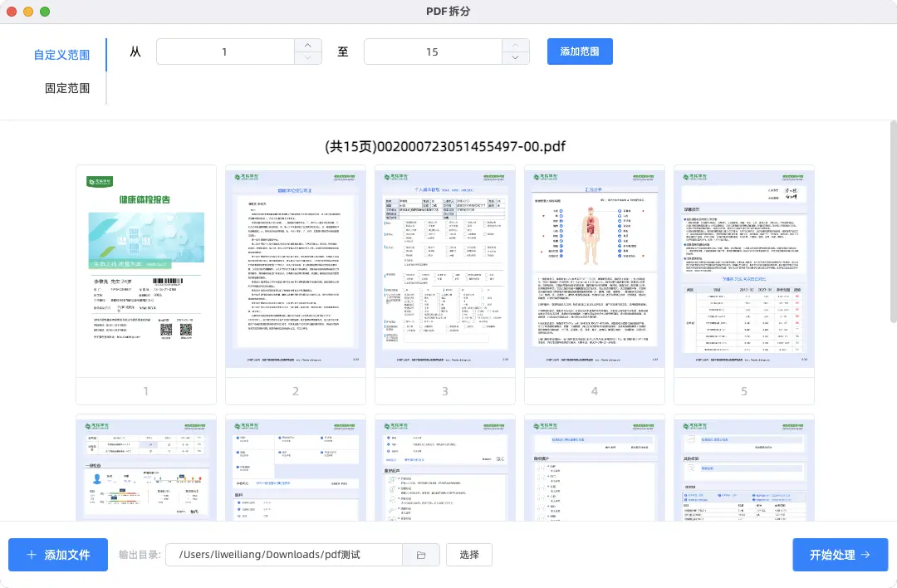This screenshot has height=588, width=897.
Task: Decrease the 至 end page value
Action: (x=516, y=58)
